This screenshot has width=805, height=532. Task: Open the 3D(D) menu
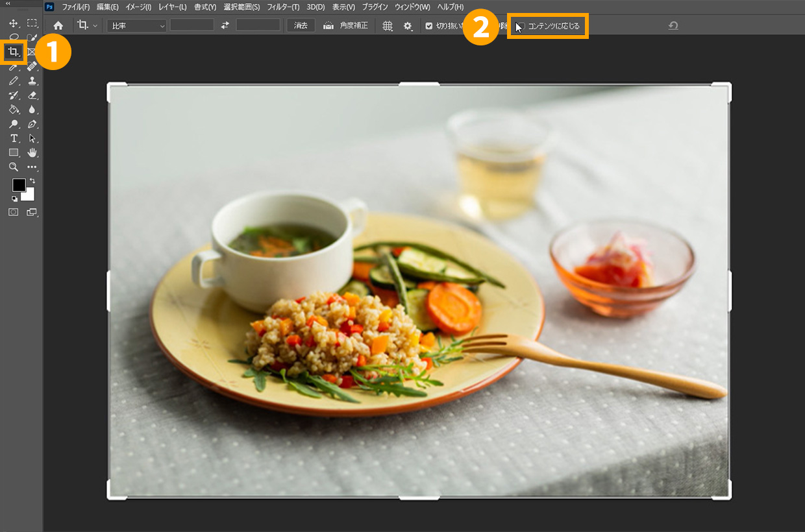pos(316,6)
